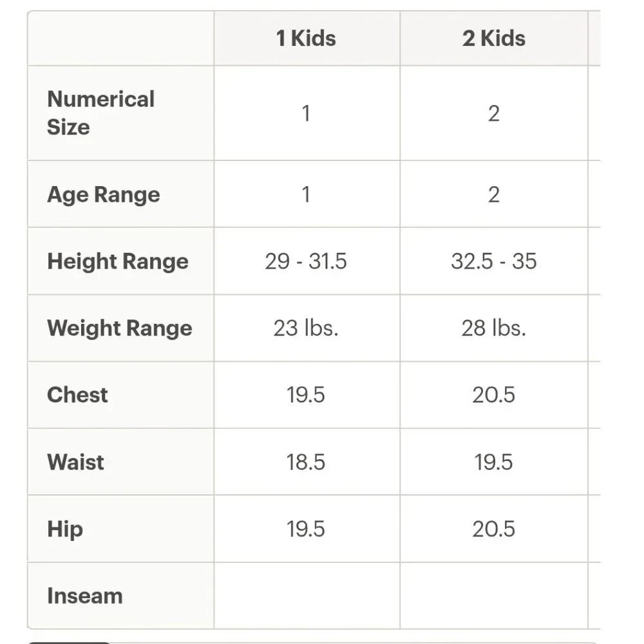Select the 29 - 31.5 height cell
The image size is (644, 644).
click(307, 261)
